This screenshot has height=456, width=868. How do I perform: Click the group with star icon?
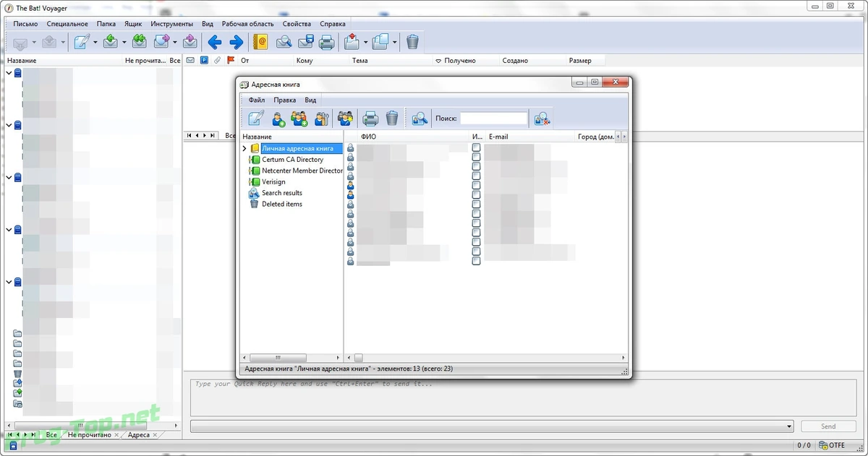[x=345, y=119]
